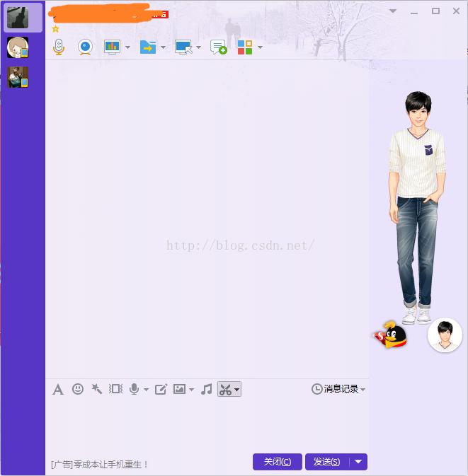Expand the screenshot scissors dropdown arrow
Viewport: 468px width, 476px height.
tap(237, 390)
